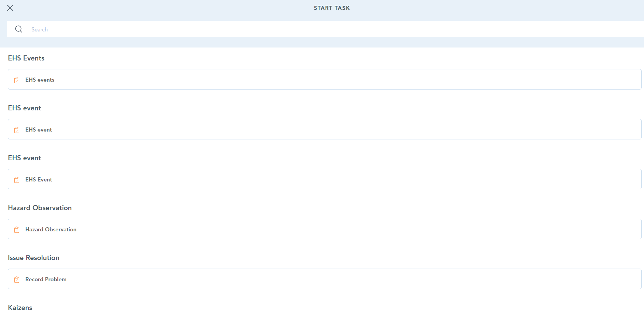Select the second "EHS event" section heading
Viewport: 644px width, 312px height.
25,158
